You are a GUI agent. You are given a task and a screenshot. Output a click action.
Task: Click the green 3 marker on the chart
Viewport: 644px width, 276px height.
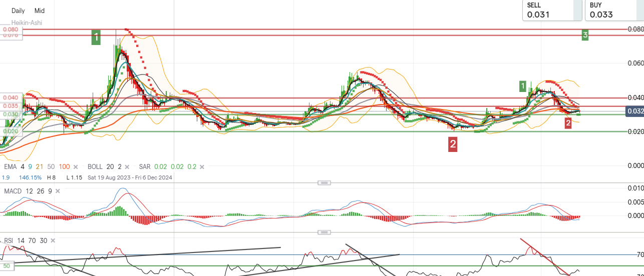click(584, 35)
